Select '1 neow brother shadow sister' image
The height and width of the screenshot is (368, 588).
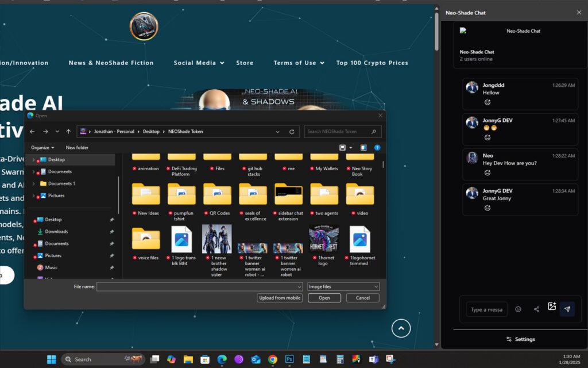(216, 251)
